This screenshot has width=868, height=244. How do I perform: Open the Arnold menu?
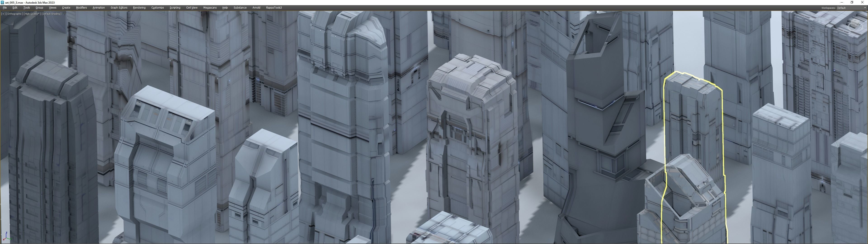[x=256, y=7]
